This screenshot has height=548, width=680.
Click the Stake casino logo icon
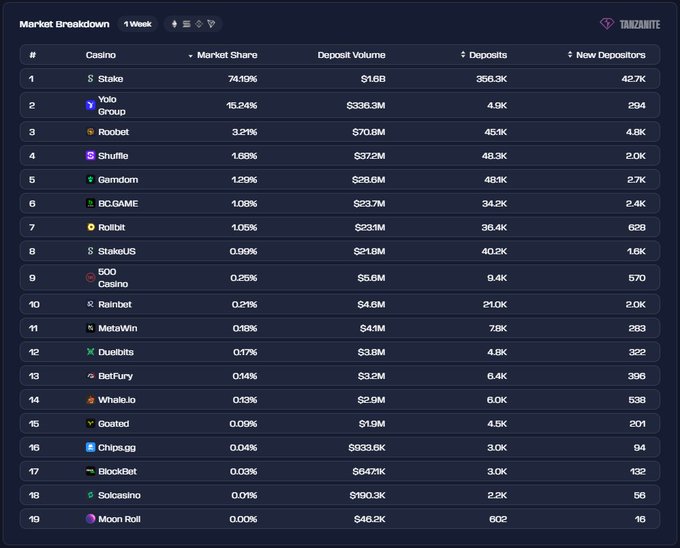point(90,78)
